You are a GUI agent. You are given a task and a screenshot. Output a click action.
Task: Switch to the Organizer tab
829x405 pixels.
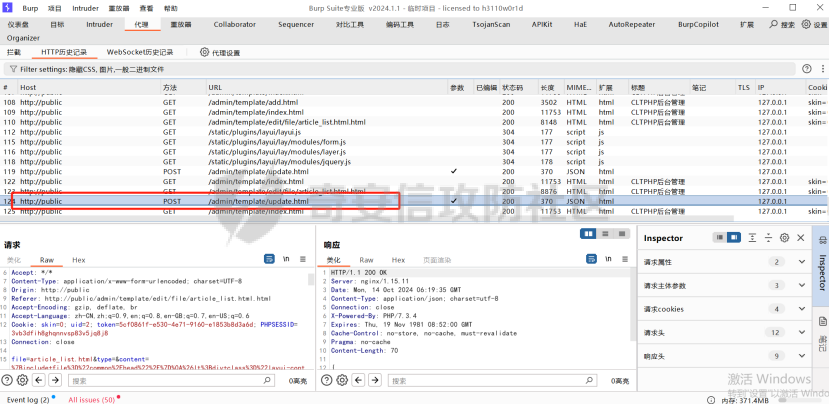[x=23, y=38]
